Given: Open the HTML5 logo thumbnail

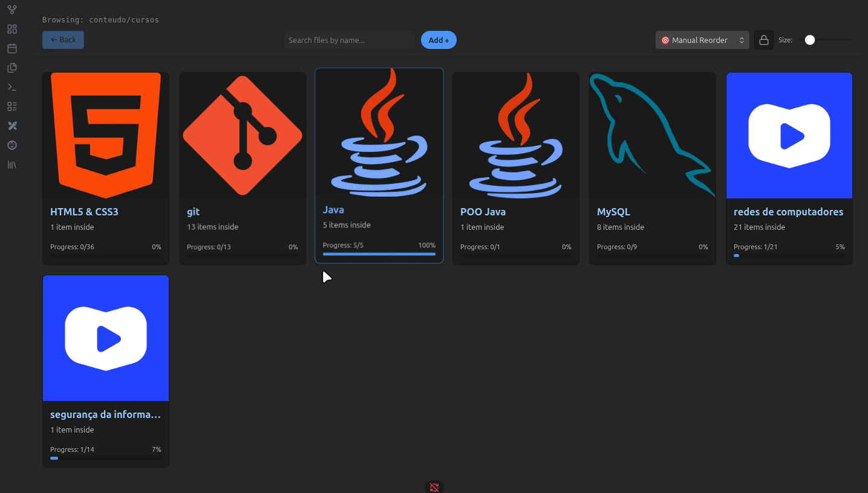Looking at the screenshot, I should pos(106,135).
